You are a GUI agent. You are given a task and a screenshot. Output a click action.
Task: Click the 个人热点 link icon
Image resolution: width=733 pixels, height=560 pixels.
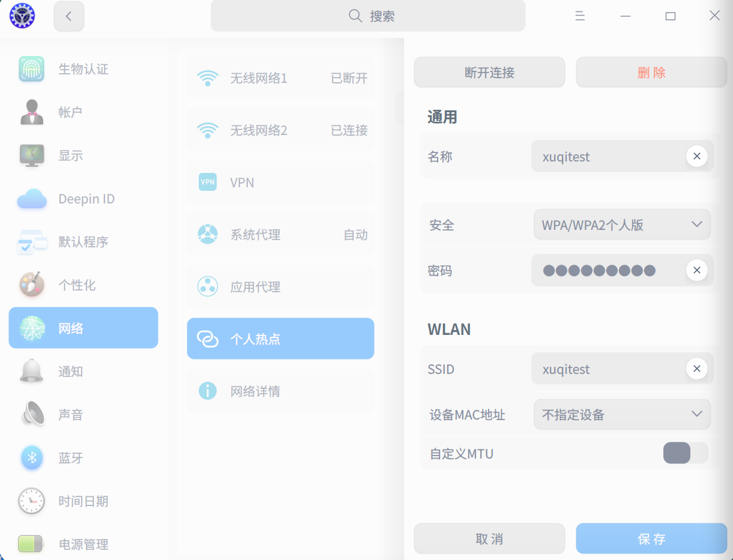click(208, 339)
